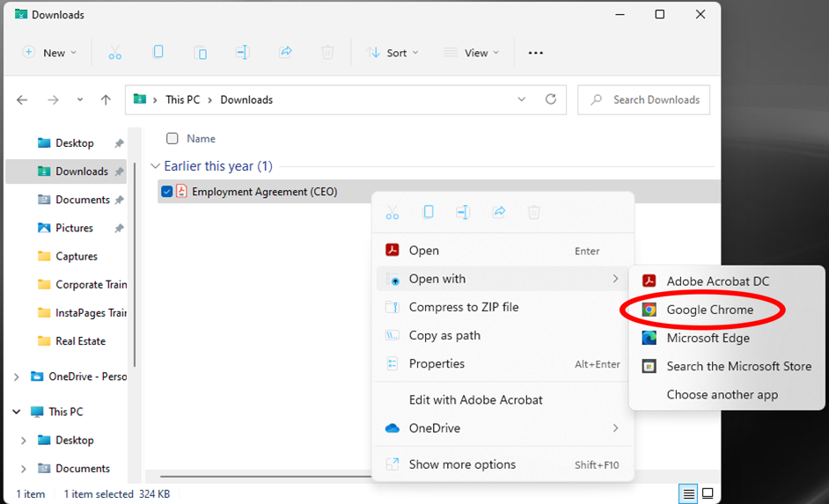This screenshot has width=829, height=504.
Task: Click Choose another app
Action: point(727,395)
